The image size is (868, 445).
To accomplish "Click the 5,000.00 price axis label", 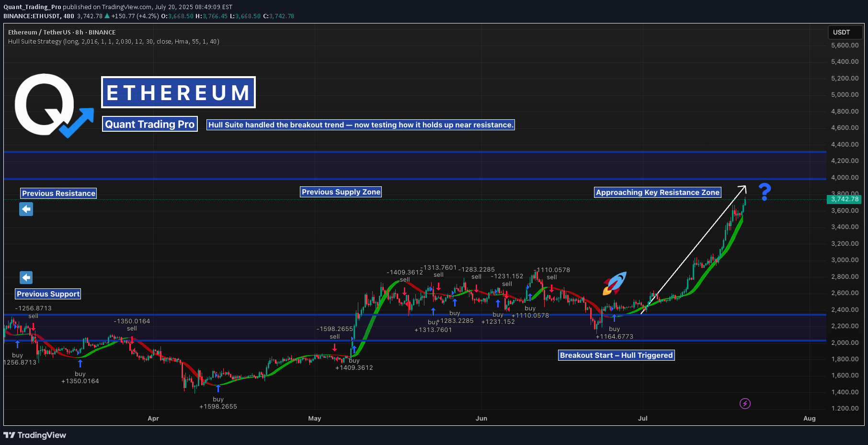I will click(845, 95).
